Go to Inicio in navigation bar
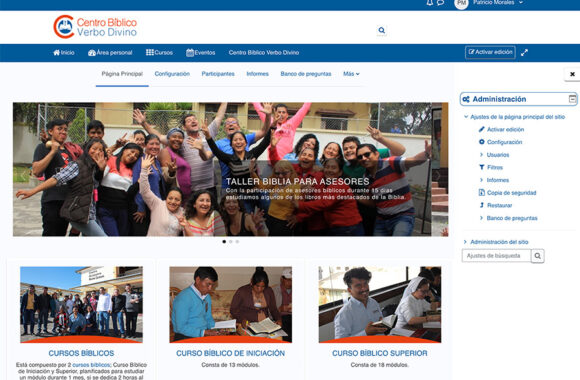580x380 pixels. coord(64,53)
